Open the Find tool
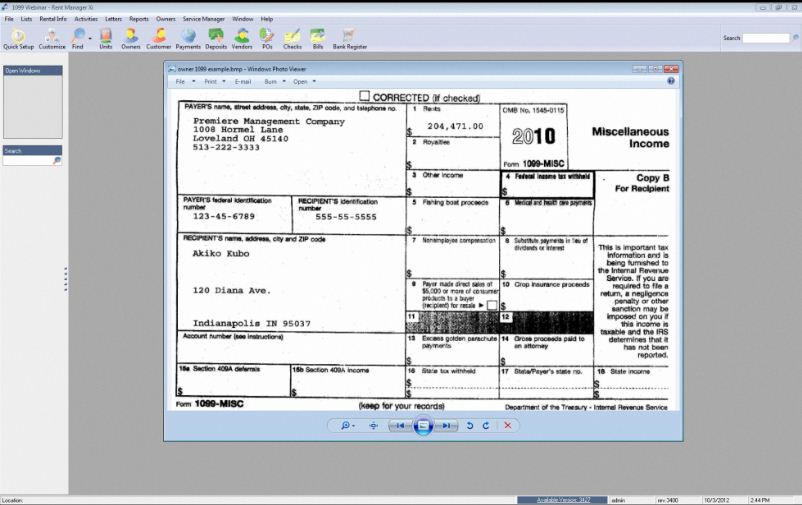Viewport: 802px width, 505px height. 78,39
